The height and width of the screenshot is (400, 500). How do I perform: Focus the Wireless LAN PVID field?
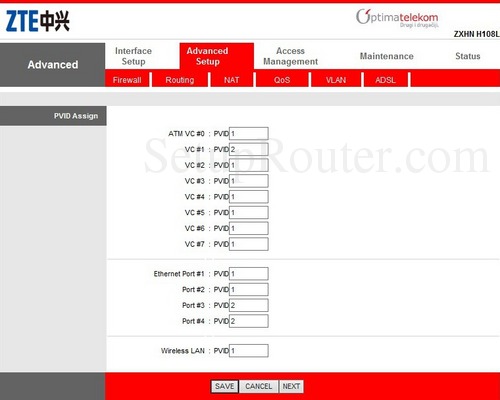click(x=249, y=351)
